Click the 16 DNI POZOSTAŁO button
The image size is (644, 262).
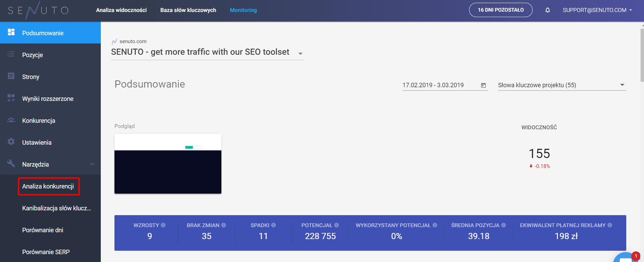pyautogui.click(x=501, y=10)
